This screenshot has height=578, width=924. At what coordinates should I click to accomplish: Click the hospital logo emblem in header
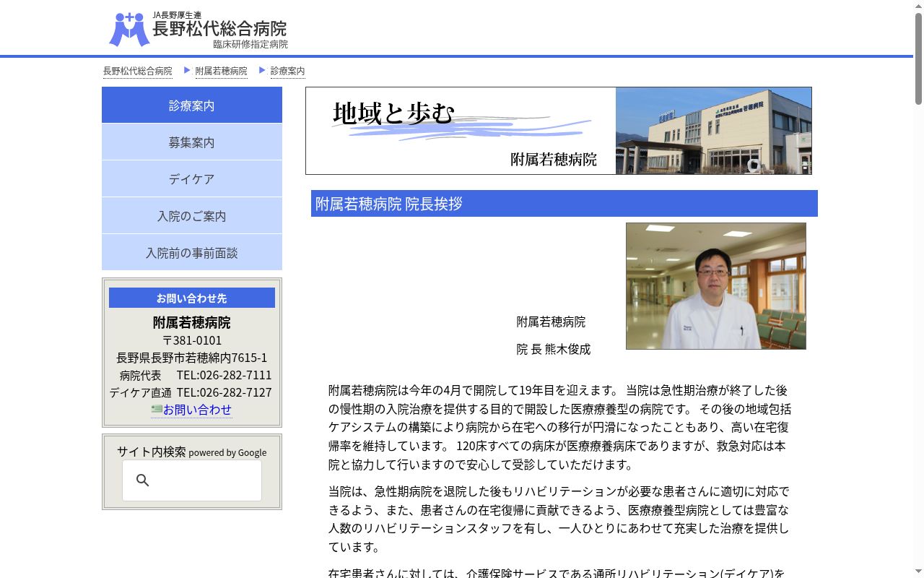[129, 30]
